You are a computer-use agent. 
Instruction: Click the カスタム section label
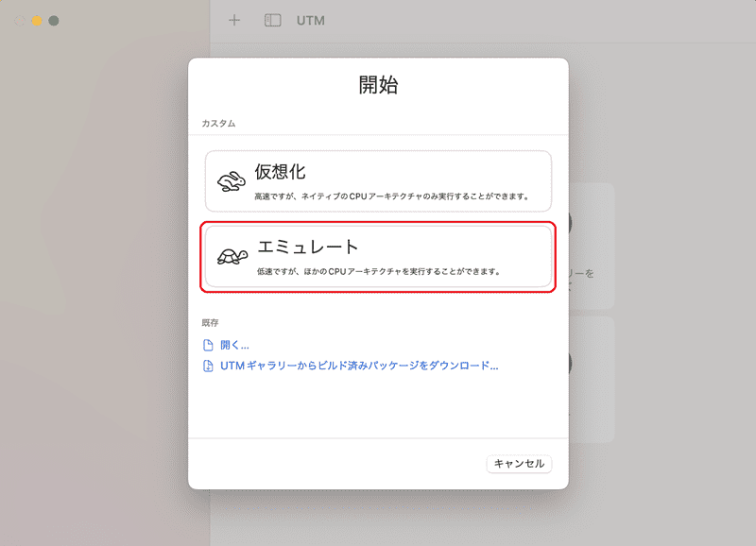[218, 124]
